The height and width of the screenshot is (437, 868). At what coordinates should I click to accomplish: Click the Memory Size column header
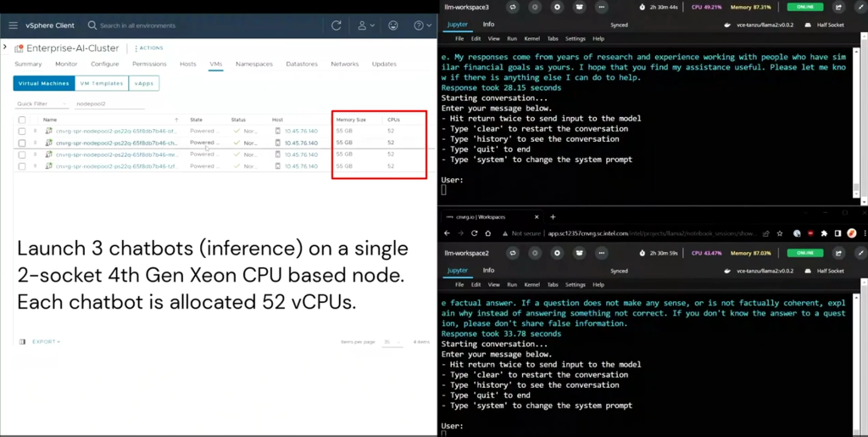point(351,120)
